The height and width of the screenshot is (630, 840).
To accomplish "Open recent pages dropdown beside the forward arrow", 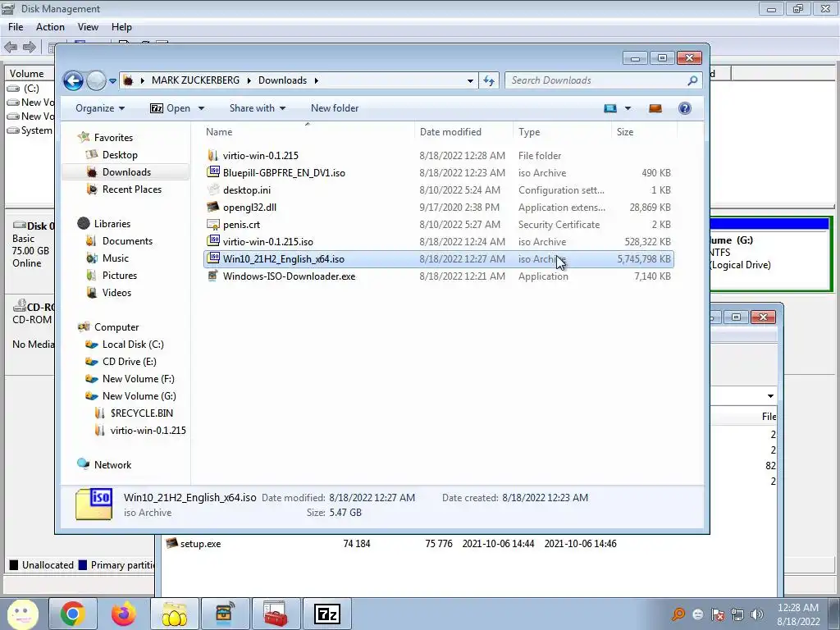I will [x=112, y=81].
